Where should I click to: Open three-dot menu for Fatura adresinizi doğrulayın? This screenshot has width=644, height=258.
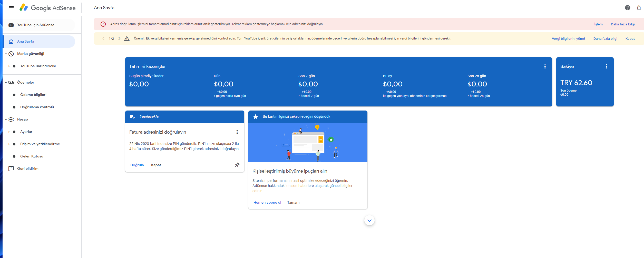(x=237, y=132)
